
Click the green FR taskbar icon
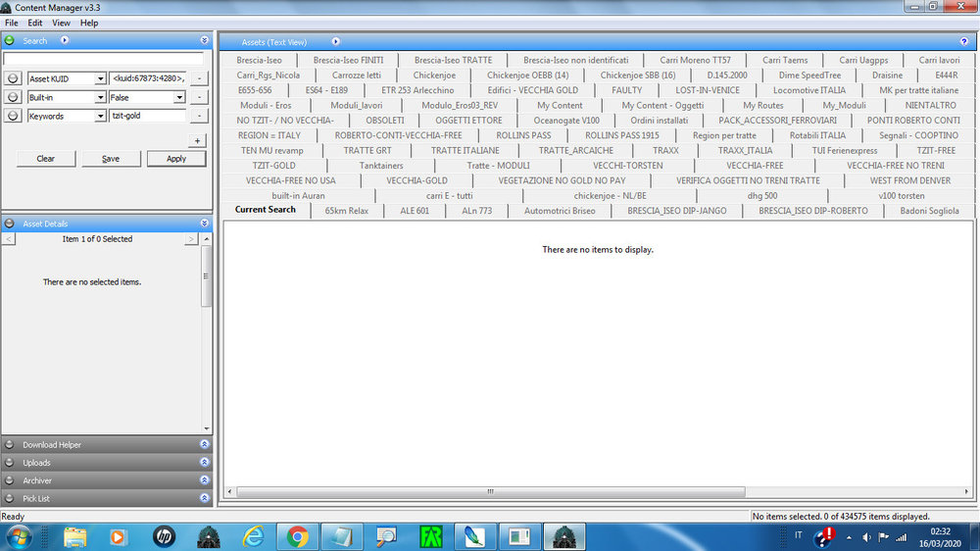[x=430, y=537]
